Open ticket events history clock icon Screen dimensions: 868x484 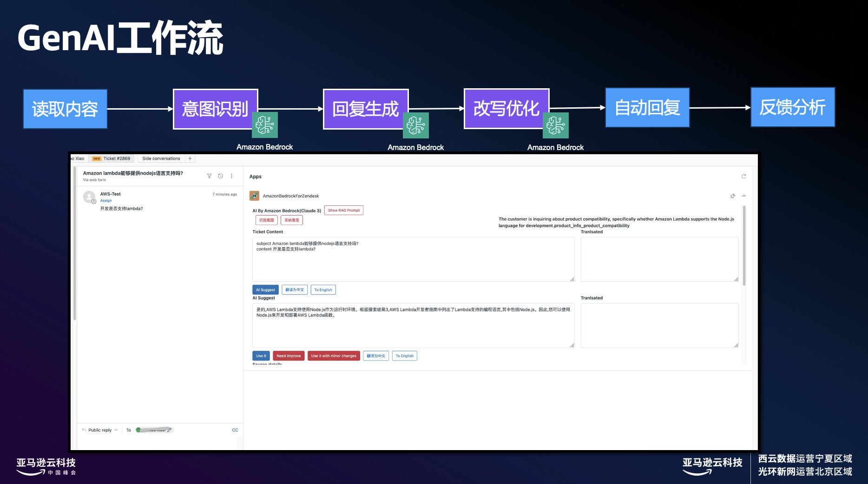[220, 176]
